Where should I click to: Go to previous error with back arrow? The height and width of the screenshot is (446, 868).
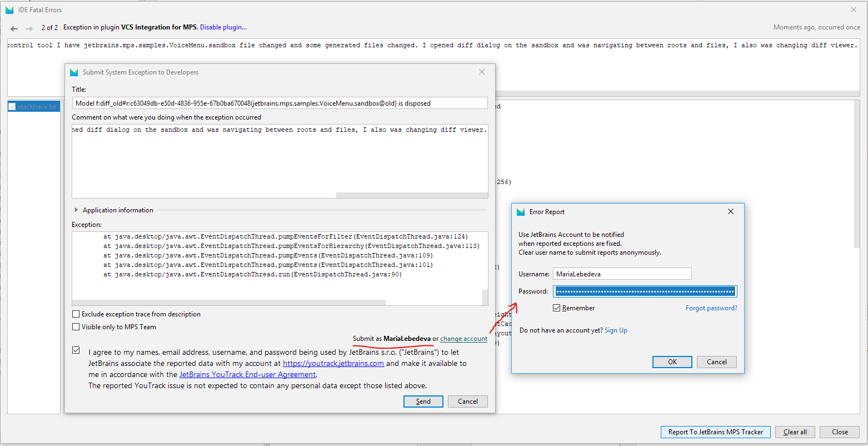coord(14,28)
